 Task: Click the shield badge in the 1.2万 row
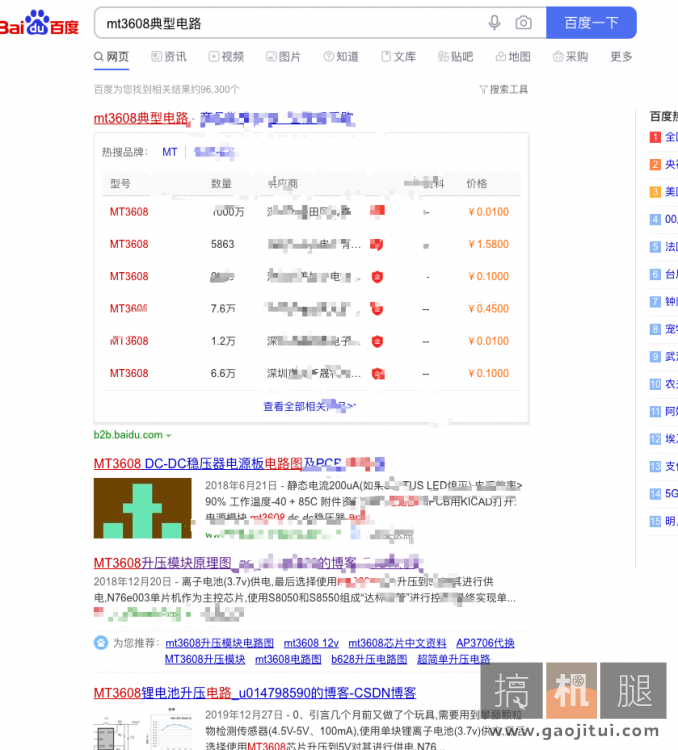pos(377,341)
